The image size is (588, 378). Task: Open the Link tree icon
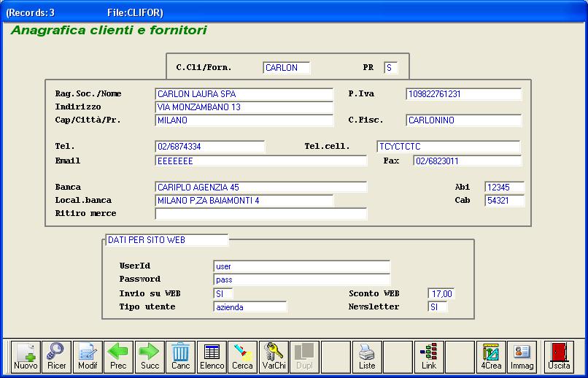point(429,356)
